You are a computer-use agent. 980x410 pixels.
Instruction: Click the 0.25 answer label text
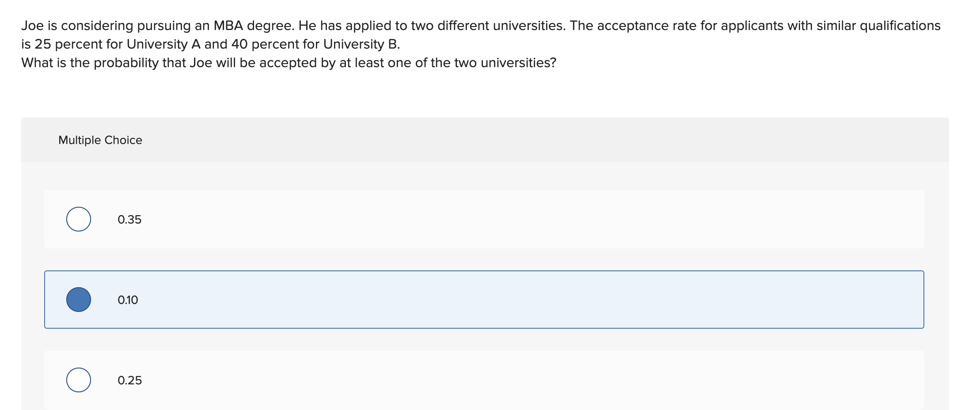[129, 380]
